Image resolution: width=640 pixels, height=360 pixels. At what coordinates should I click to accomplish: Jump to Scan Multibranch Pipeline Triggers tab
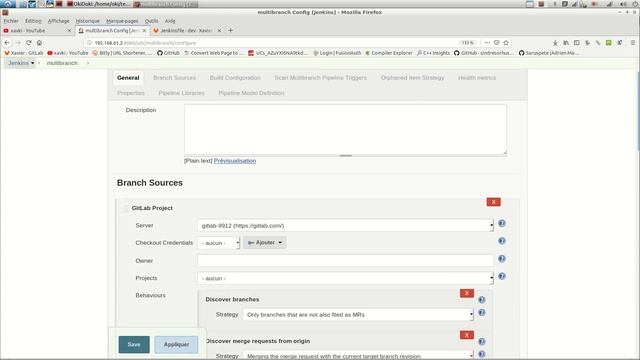[x=320, y=78]
